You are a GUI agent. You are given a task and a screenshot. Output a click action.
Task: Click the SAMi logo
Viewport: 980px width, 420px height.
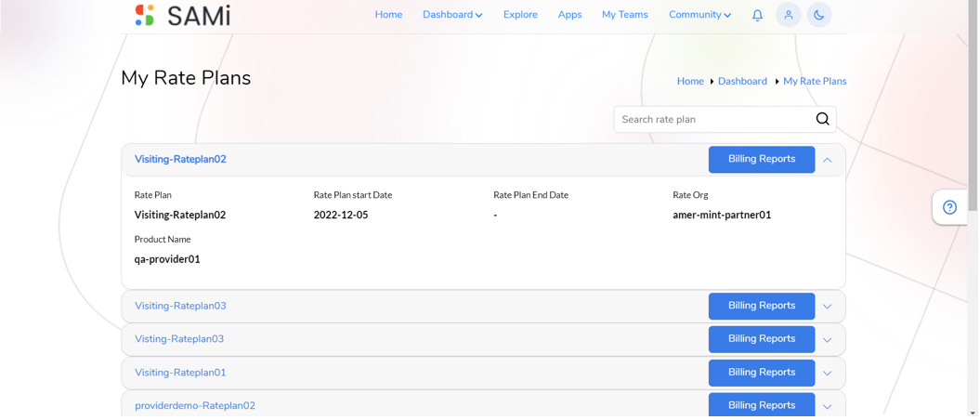(x=182, y=14)
